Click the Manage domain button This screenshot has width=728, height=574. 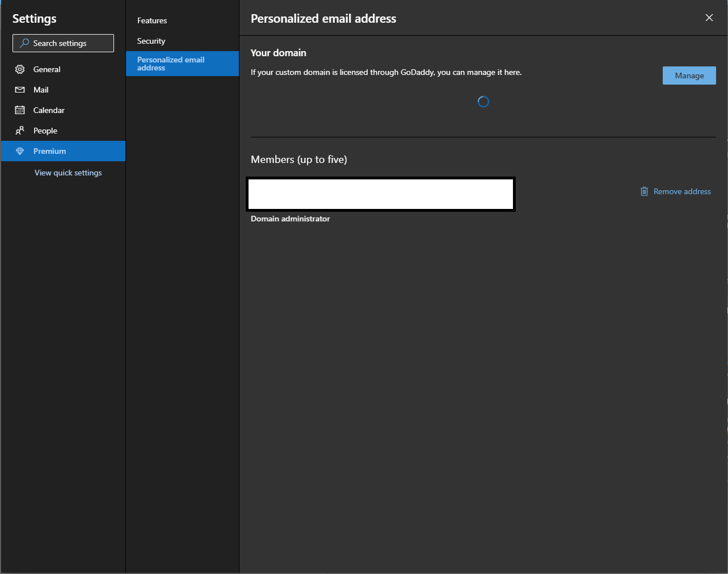(689, 76)
